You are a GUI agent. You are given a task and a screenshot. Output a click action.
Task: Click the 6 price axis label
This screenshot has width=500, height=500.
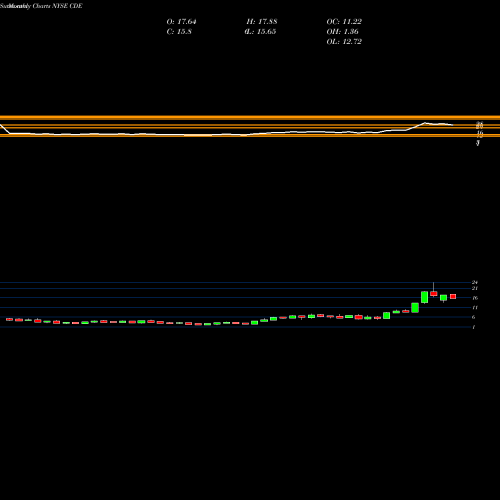click(x=473, y=317)
